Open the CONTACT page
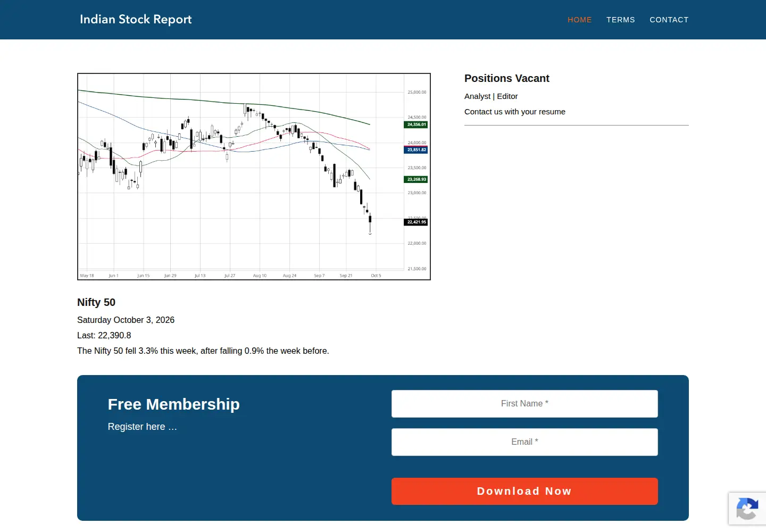The image size is (766, 532). (669, 20)
